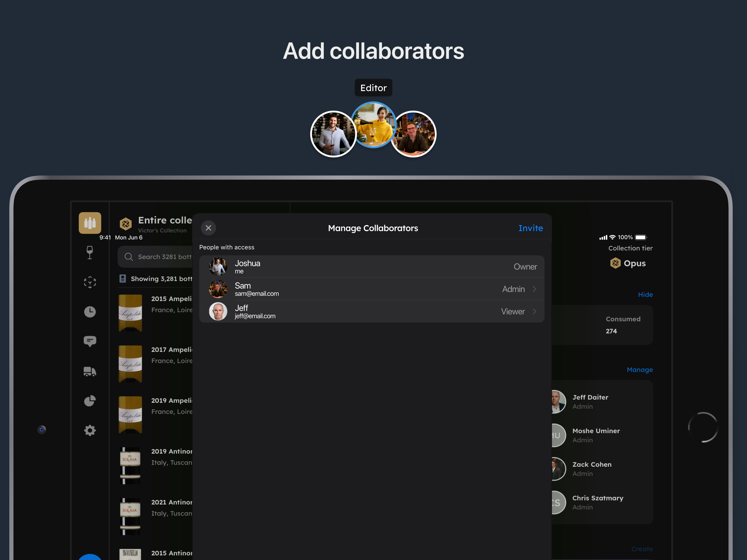Viewport: 747px width, 560px height.
Task: Open the 2021 Antinori Solaia bottle
Action: click(156, 517)
